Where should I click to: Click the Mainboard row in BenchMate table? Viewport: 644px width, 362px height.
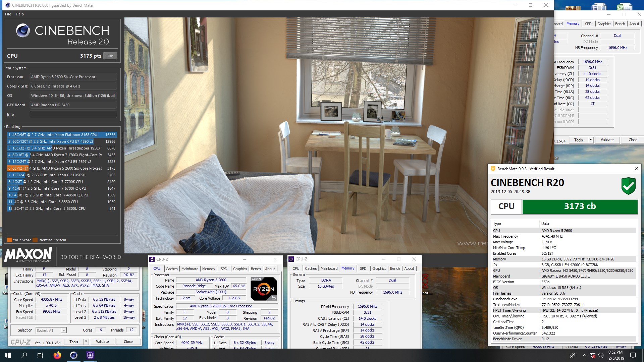pyautogui.click(x=564, y=276)
